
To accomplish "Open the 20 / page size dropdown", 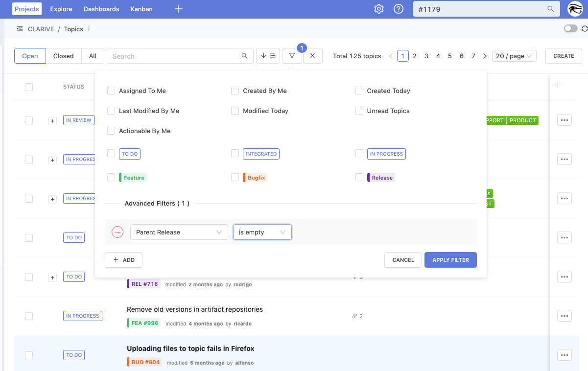I will pyautogui.click(x=514, y=56).
